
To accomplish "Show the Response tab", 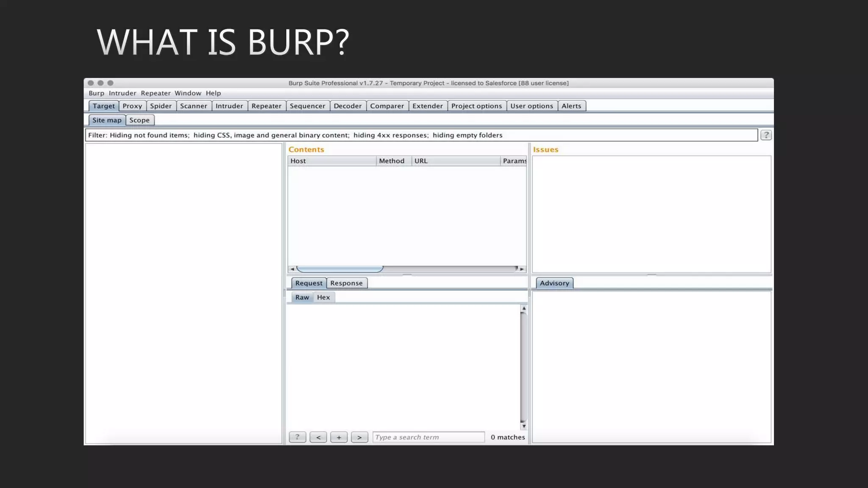I will 346,283.
